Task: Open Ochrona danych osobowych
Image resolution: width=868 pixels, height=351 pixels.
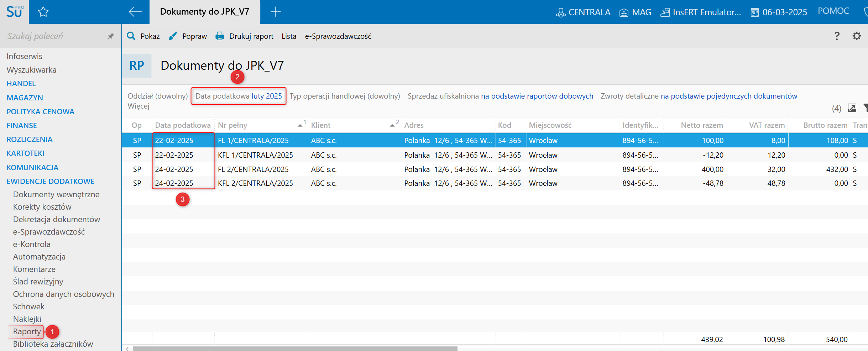Action: 64,294
